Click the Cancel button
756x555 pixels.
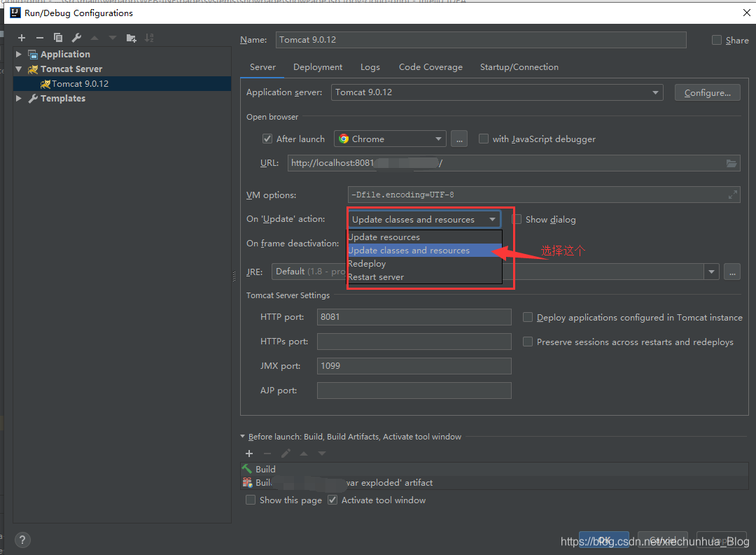[662, 540]
